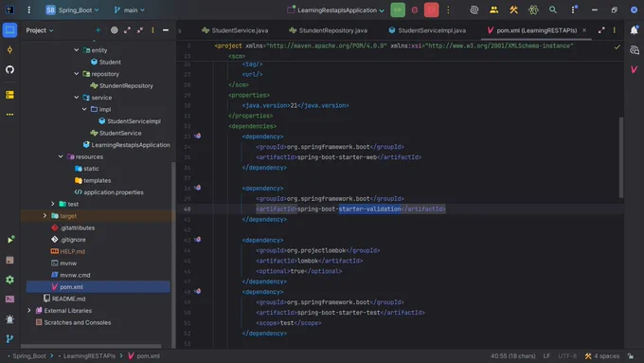Open the Services tool window
The height and width of the screenshot is (363, 644).
point(10,280)
